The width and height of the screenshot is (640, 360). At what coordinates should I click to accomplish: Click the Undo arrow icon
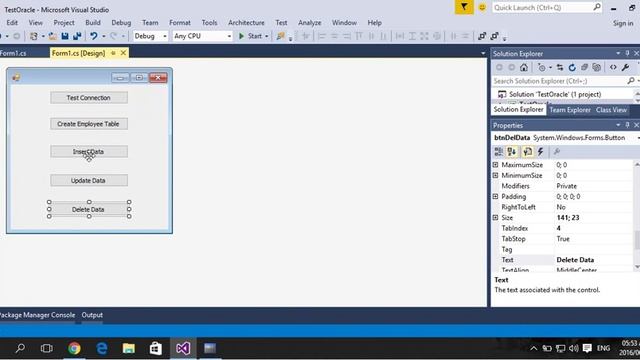pos(93,36)
